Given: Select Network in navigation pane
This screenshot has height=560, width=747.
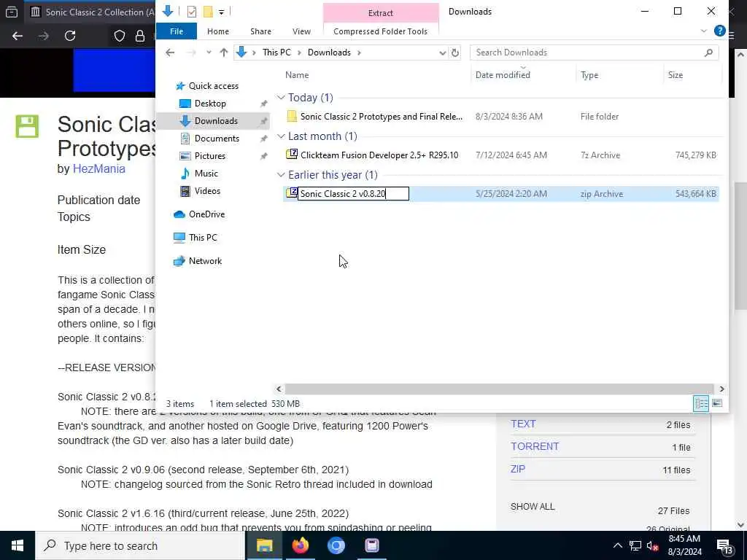Looking at the screenshot, I should tap(205, 261).
